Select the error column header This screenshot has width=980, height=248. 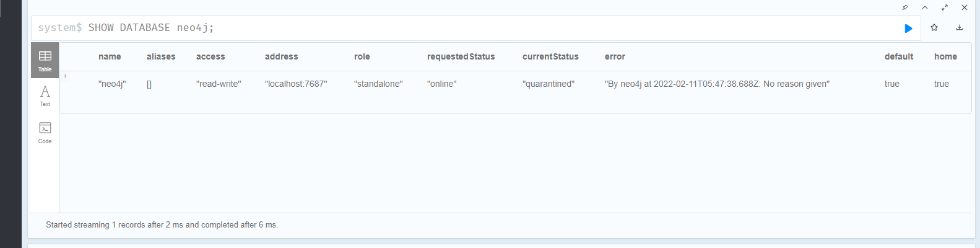[615, 56]
